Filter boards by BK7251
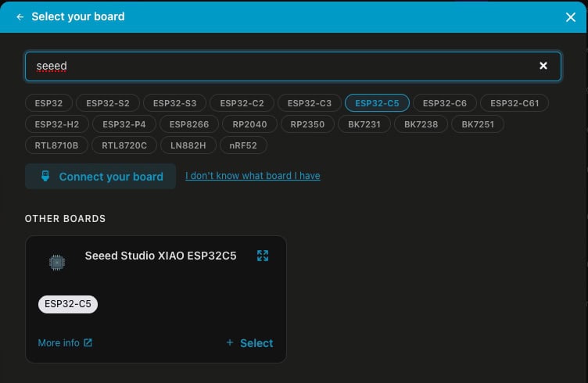 point(478,124)
